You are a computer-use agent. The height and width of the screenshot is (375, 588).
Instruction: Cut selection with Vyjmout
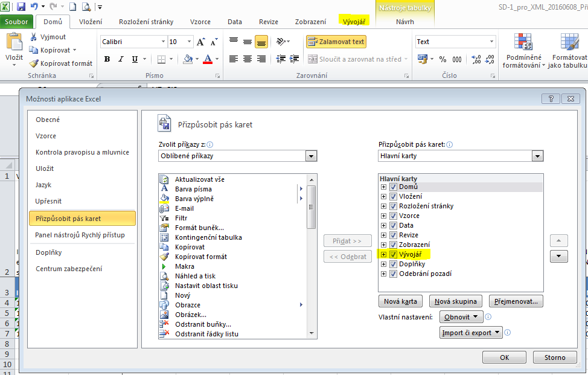(48, 37)
